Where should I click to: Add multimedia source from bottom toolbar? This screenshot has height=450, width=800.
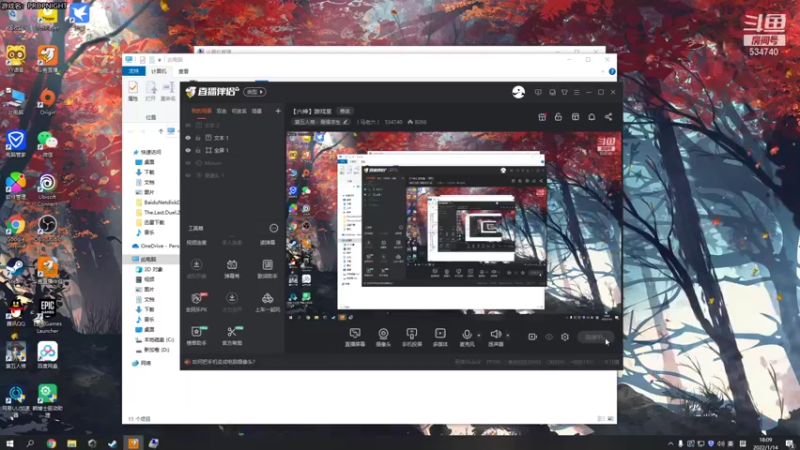(440, 337)
